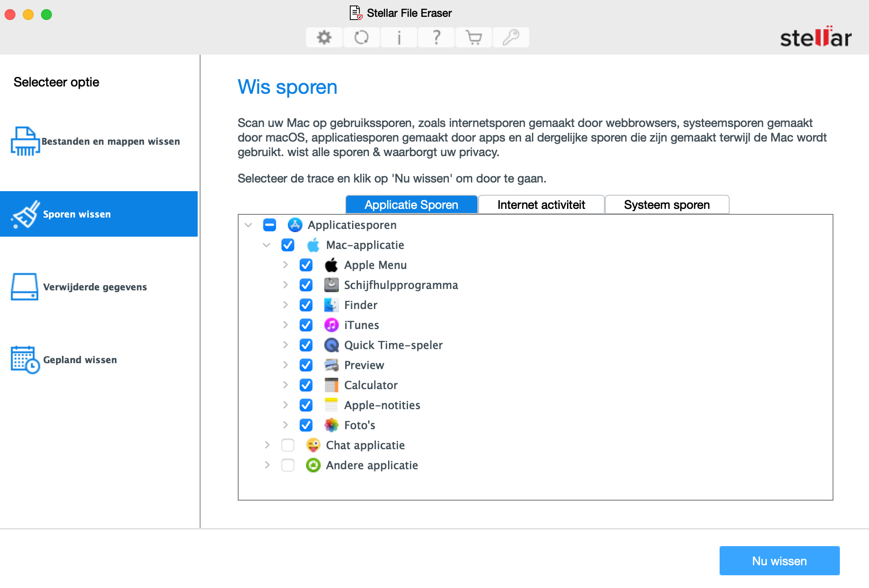Collapse the Applicatiesporen tree node
Image resolution: width=869 pixels, height=588 pixels.
[x=248, y=225]
